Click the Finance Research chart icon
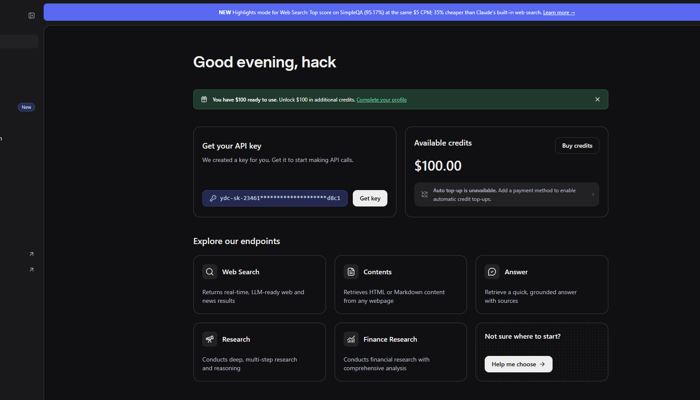 pyautogui.click(x=351, y=339)
